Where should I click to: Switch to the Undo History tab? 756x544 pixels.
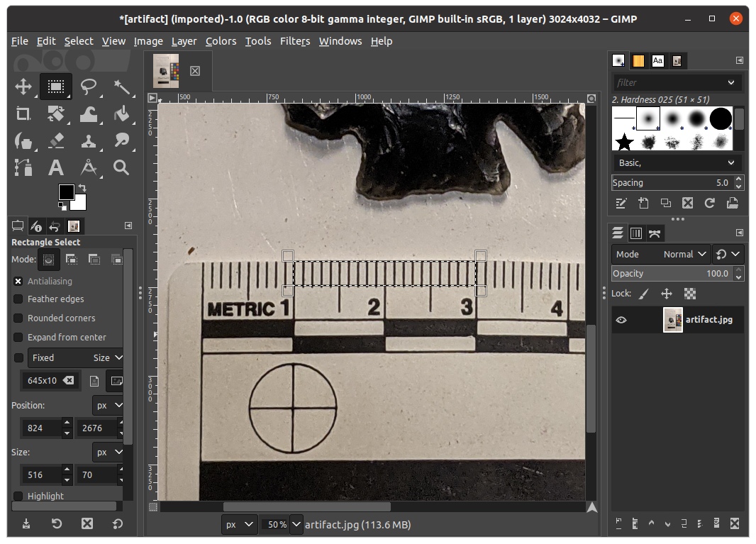(55, 226)
